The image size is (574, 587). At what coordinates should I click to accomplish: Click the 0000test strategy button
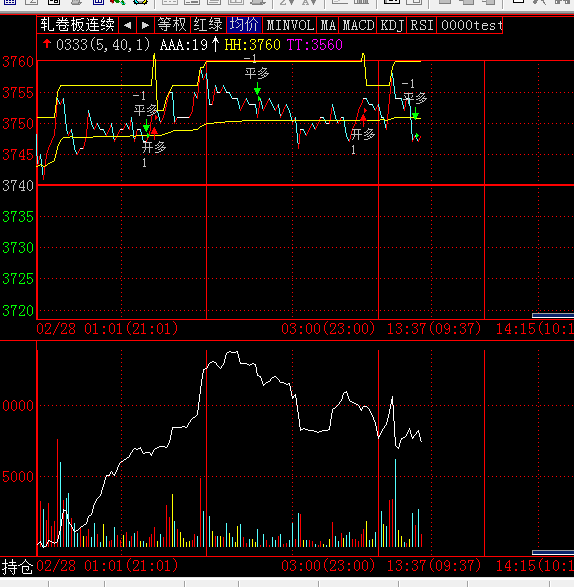[470, 25]
